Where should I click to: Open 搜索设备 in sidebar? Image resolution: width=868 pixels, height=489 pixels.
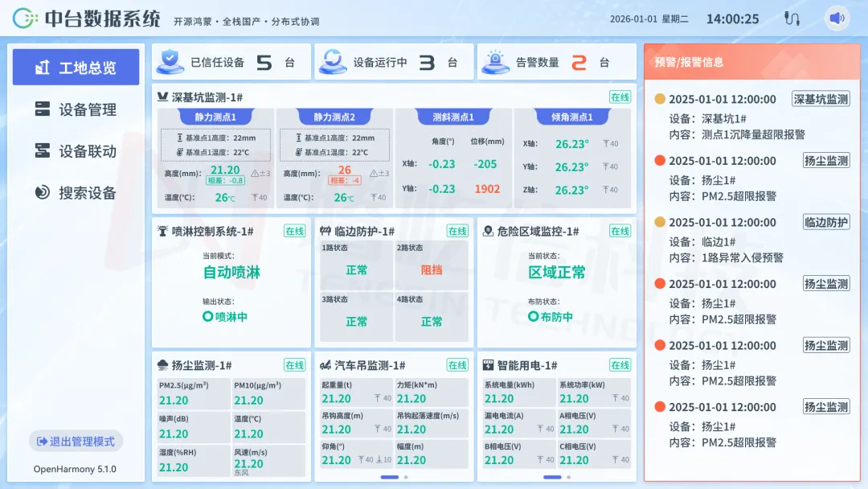(76, 193)
